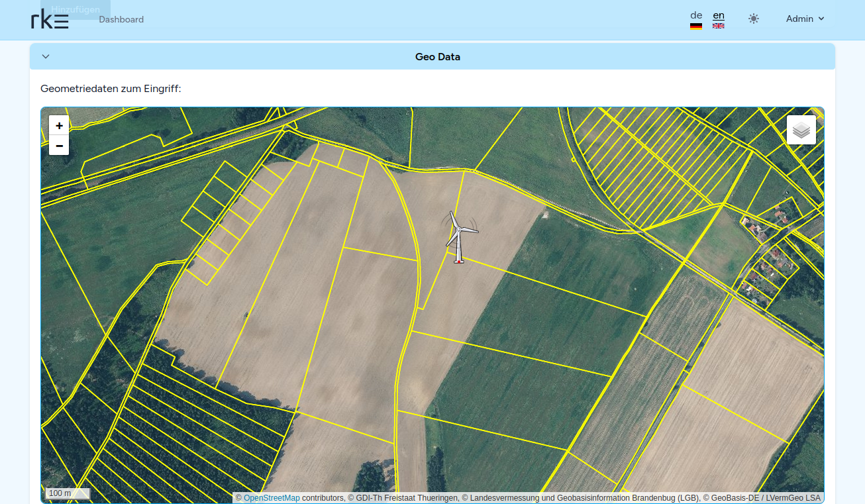This screenshot has height=504, width=865.
Task: Collapse the Geo Data section chevron
Action: 46,56
